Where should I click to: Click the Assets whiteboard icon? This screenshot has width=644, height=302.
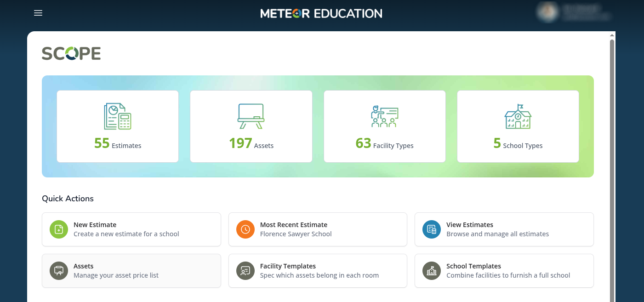[251, 116]
